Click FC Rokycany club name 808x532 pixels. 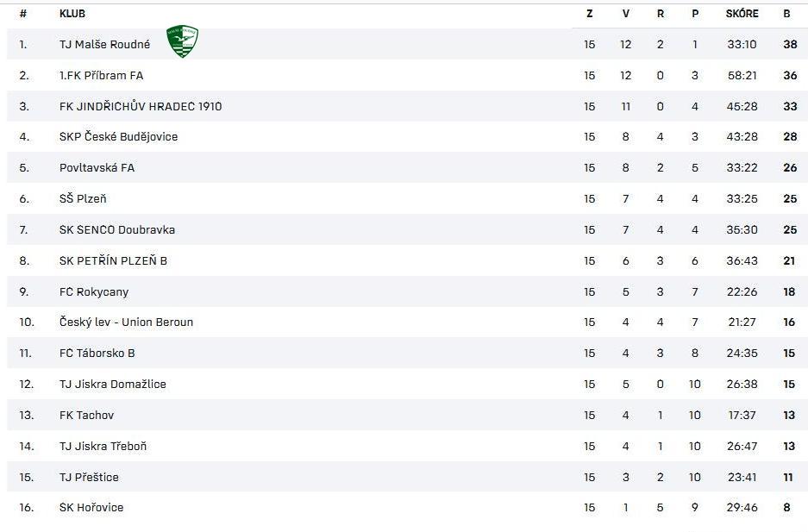coord(94,292)
